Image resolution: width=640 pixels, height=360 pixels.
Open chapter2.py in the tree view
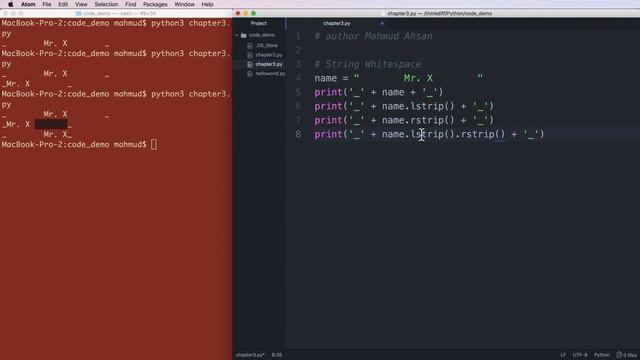269,55
